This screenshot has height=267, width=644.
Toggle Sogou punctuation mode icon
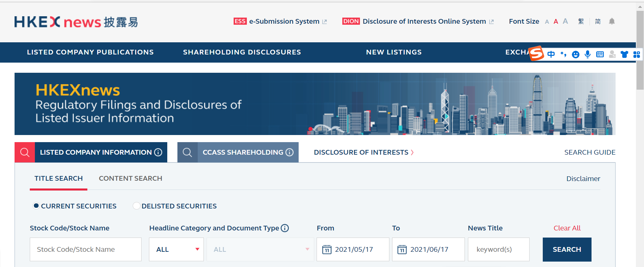pyautogui.click(x=563, y=54)
